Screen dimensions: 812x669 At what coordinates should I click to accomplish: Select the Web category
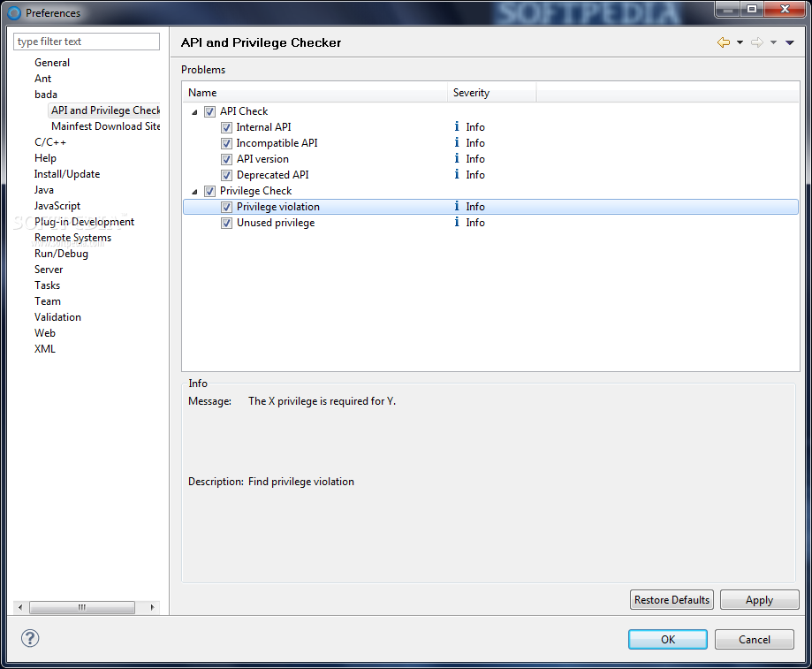click(x=45, y=333)
